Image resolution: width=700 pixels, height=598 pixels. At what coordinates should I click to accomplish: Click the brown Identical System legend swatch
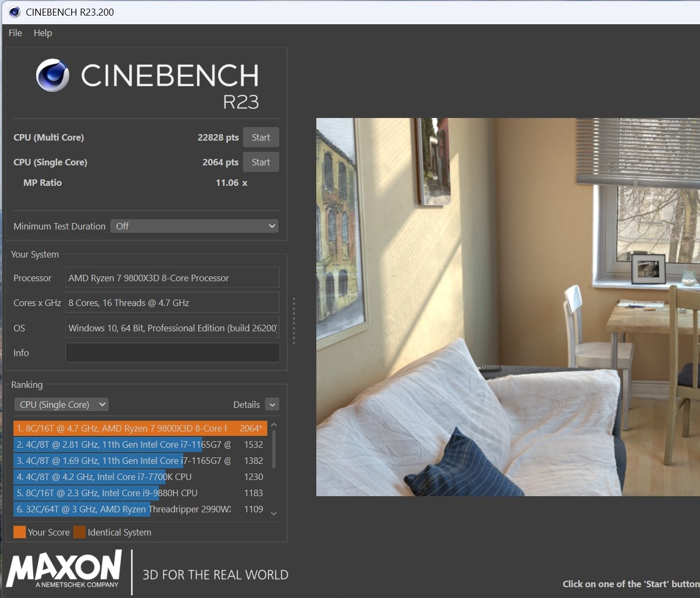(80, 532)
